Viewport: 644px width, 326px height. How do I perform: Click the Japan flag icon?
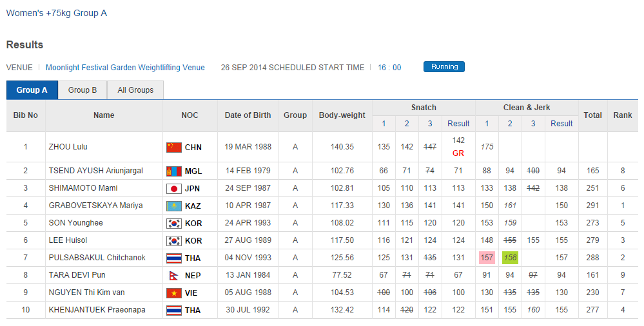coord(173,189)
